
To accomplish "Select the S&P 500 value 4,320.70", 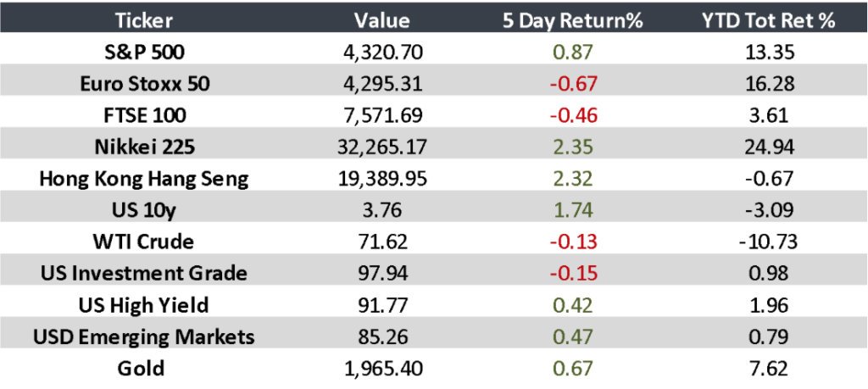I will pyautogui.click(x=381, y=52).
